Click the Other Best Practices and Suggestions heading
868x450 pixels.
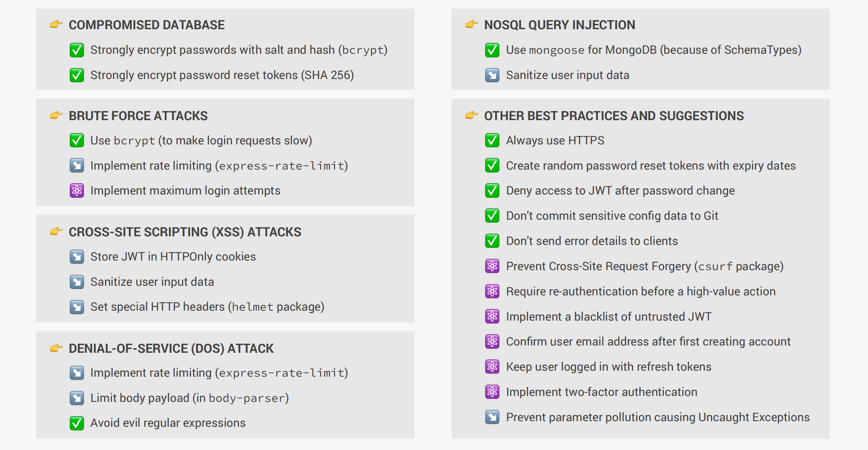click(614, 116)
